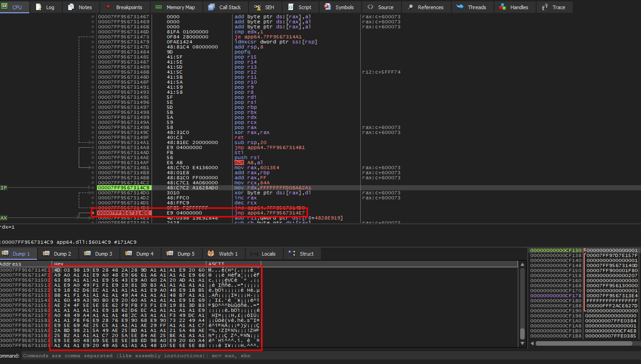Open the Watch 1 tab

224,253
